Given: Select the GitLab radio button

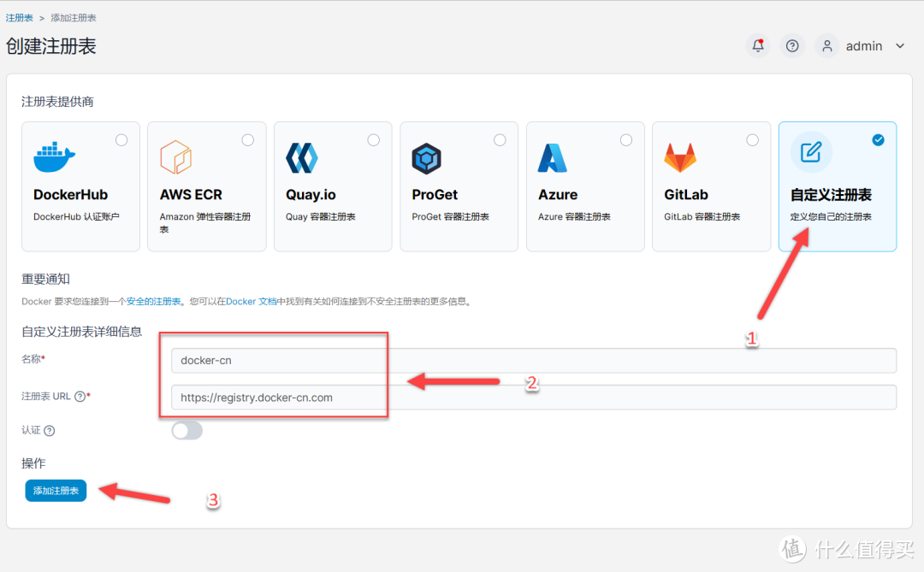Looking at the screenshot, I should point(753,140).
